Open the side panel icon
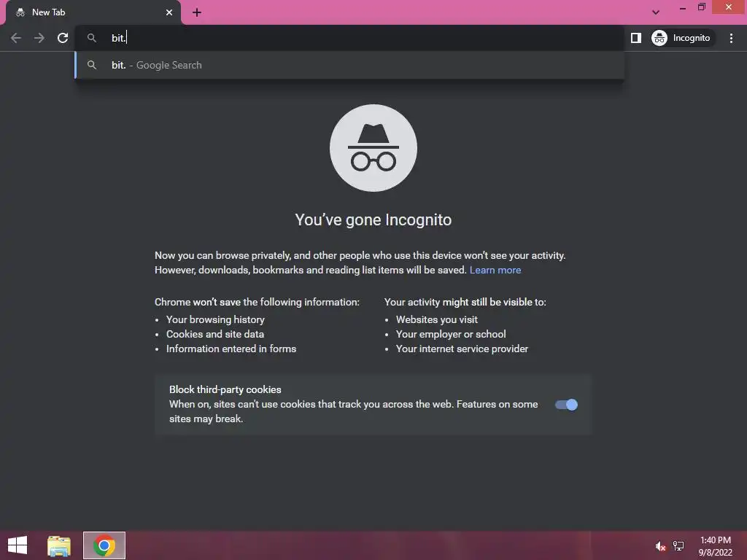 click(x=636, y=38)
